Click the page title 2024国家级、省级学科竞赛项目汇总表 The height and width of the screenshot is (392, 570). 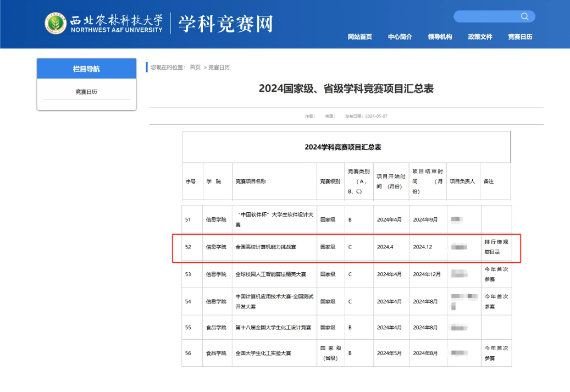[346, 89]
